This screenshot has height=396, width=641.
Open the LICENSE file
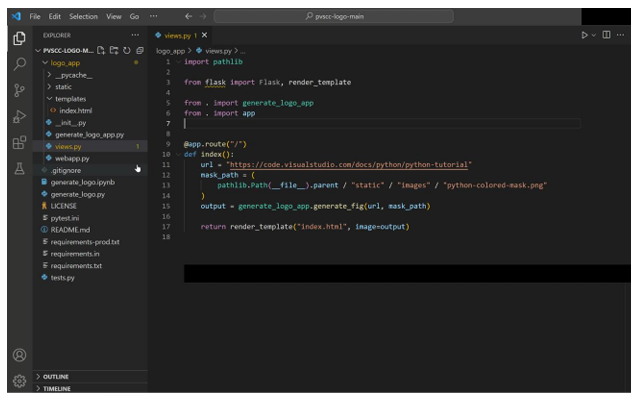click(x=63, y=206)
